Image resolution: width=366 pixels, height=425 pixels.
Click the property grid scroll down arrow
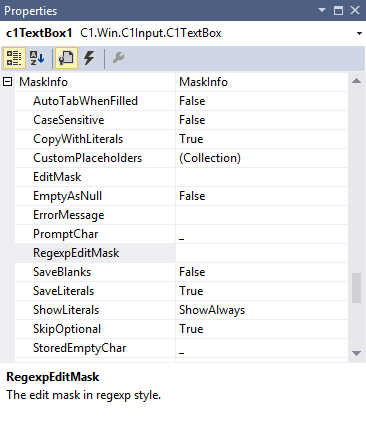[356, 353]
